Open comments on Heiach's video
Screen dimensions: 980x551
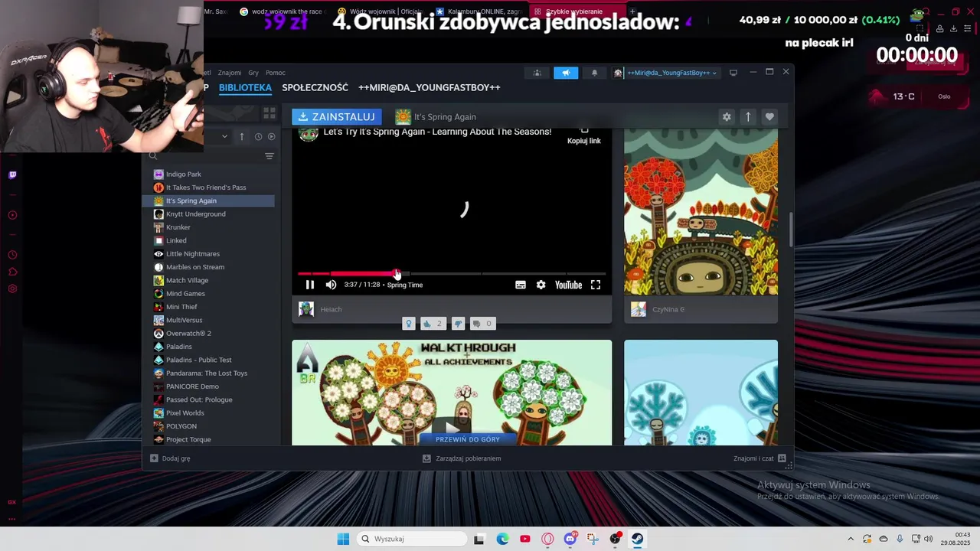coord(482,324)
